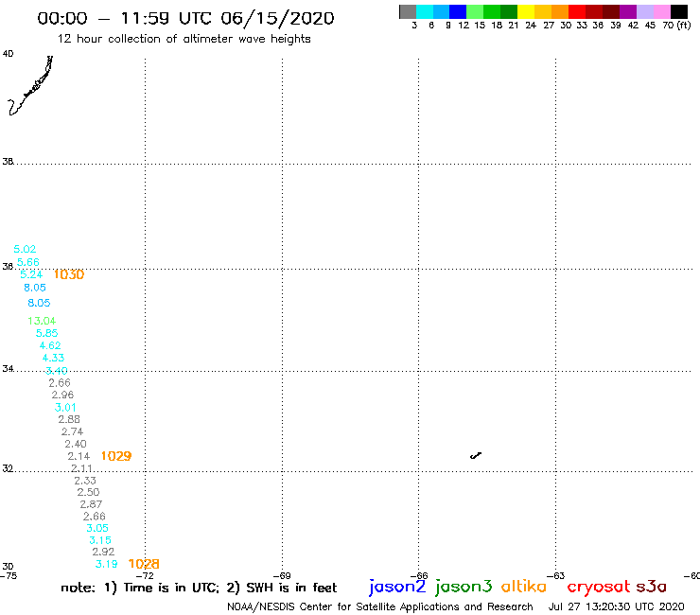Select the 13.04 wave height value
700x615 pixels.
pos(42,321)
